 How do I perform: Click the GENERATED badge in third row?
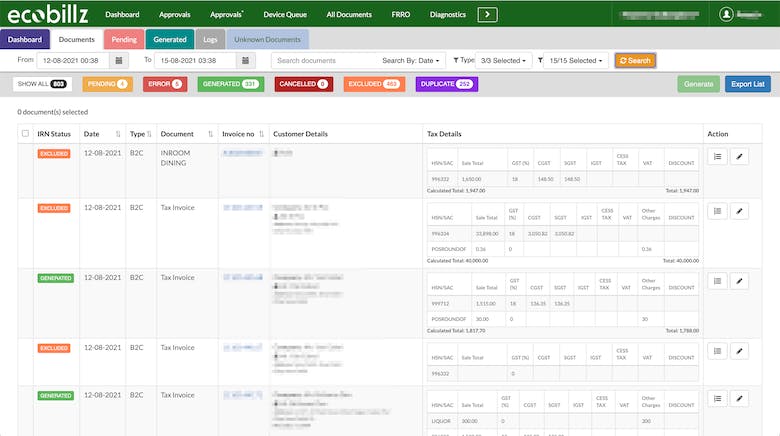coord(56,278)
